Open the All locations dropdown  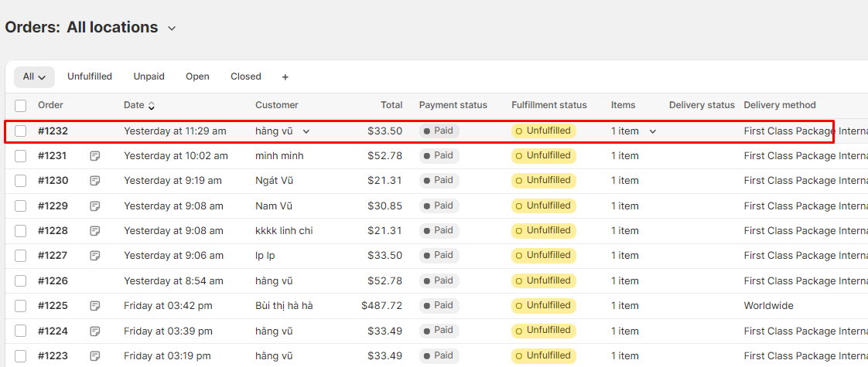121,28
